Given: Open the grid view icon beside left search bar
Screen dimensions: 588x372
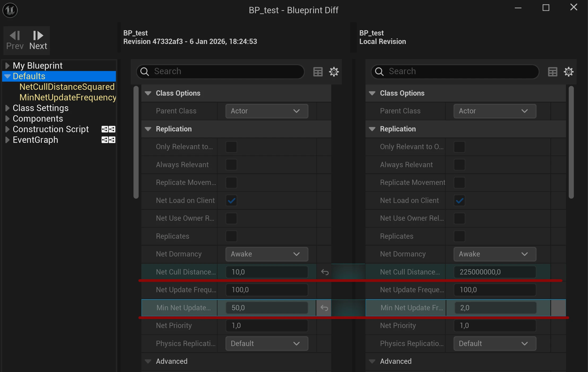Looking at the screenshot, I should [318, 72].
